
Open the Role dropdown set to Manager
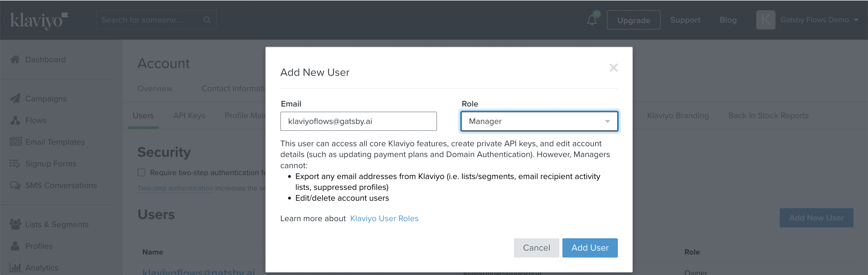tap(539, 121)
